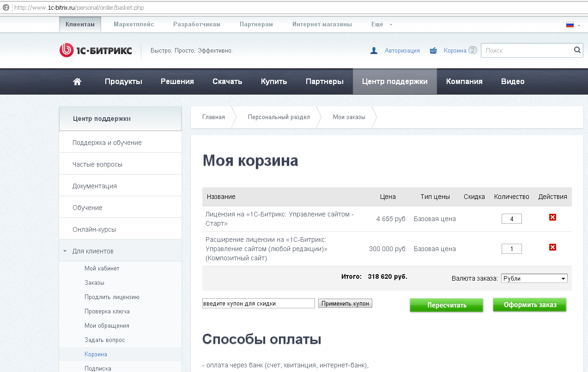Open the language dropdown arrow next to the flag
Viewport: 588px width, 372px height.
tap(579, 25)
